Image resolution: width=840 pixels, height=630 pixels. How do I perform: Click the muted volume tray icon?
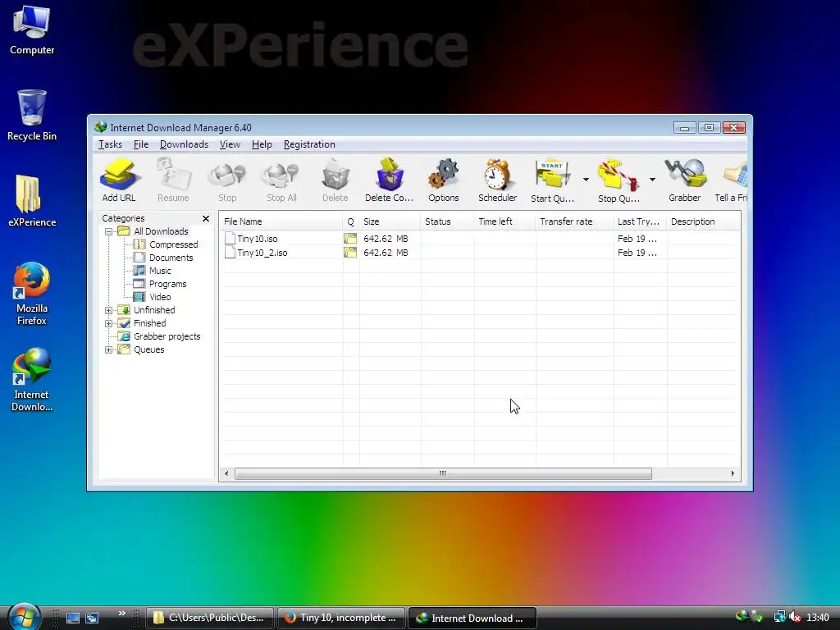coord(795,617)
